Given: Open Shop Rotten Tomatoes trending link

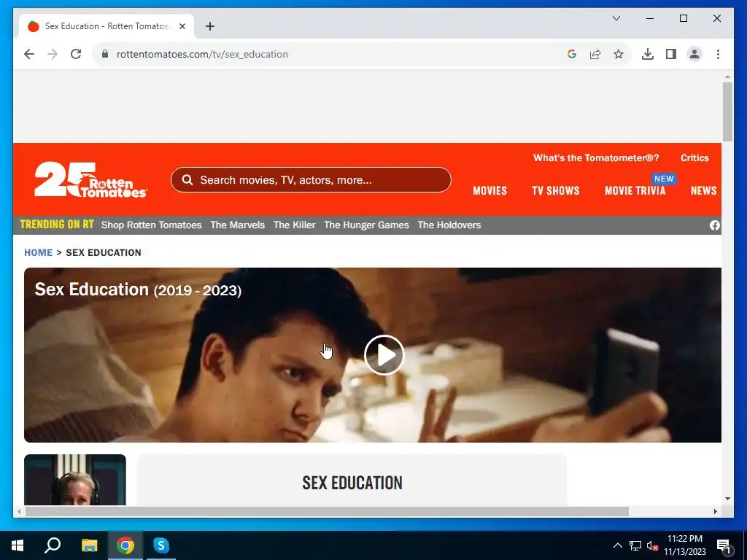Looking at the screenshot, I should point(152,225).
